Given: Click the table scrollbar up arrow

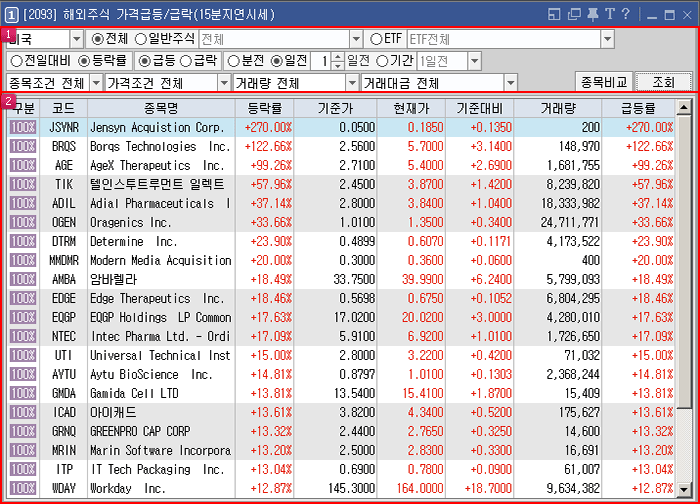Looking at the screenshot, I should pos(684,107).
